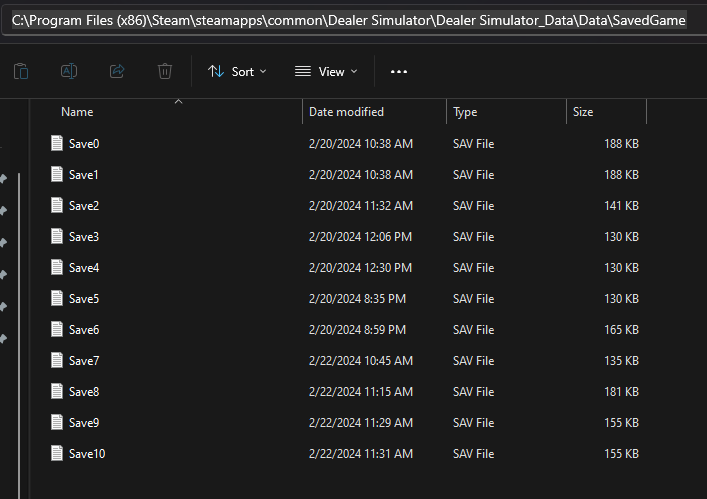This screenshot has width=707, height=499.
Task: Select the Save7 file name
Action: click(84, 361)
